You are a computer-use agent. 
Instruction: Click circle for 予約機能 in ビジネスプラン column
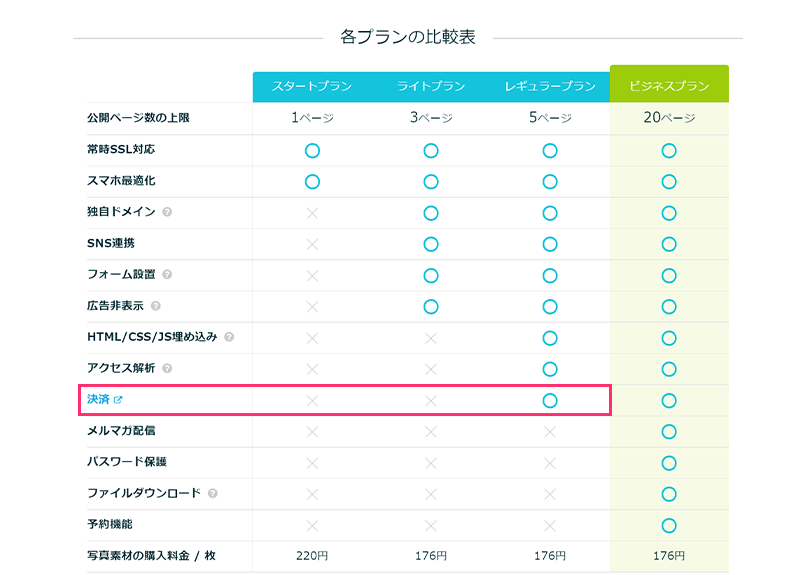pos(669,525)
